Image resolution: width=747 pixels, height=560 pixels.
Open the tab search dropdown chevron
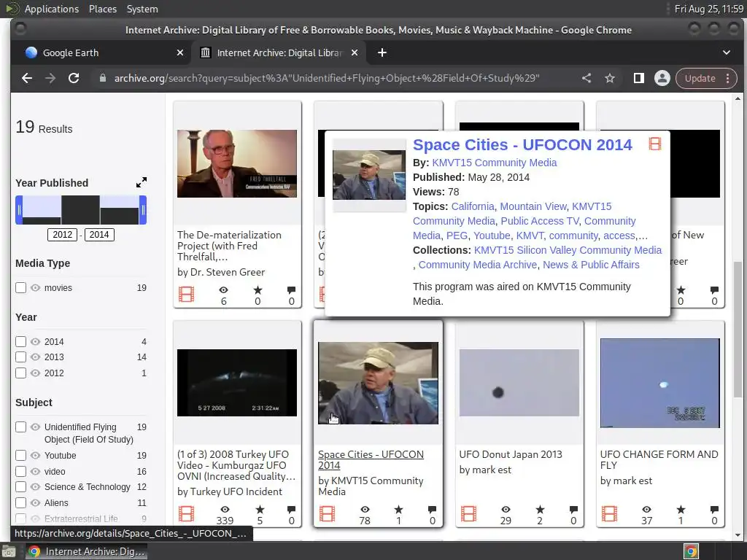pyautogui.click(x=727, y=52)
